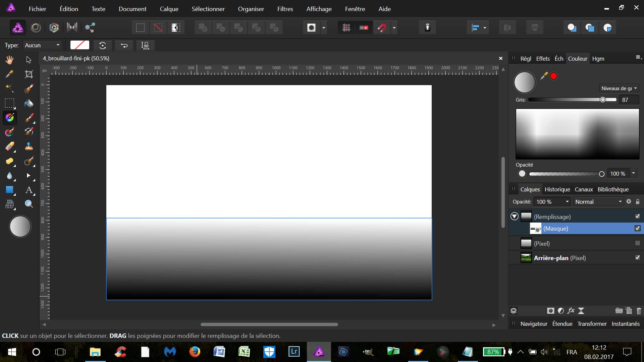This screenshot has width=644, height=362.
Task: Show the hidden (Pixel) layer
Action: click(637, 243)
